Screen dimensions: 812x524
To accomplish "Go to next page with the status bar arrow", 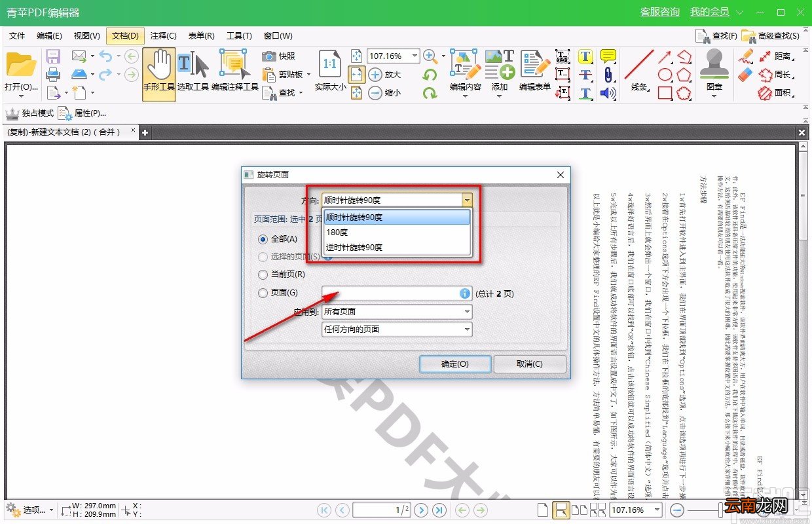I will coord(421,510).
